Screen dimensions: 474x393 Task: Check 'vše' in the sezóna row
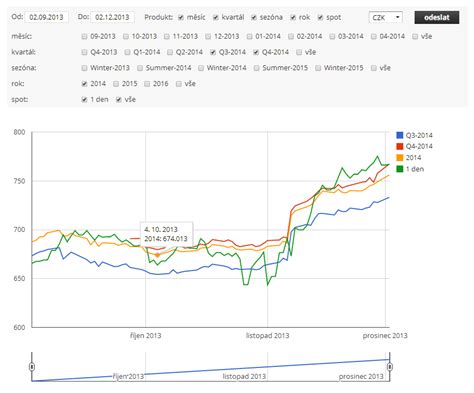click(x=374, y=68)
